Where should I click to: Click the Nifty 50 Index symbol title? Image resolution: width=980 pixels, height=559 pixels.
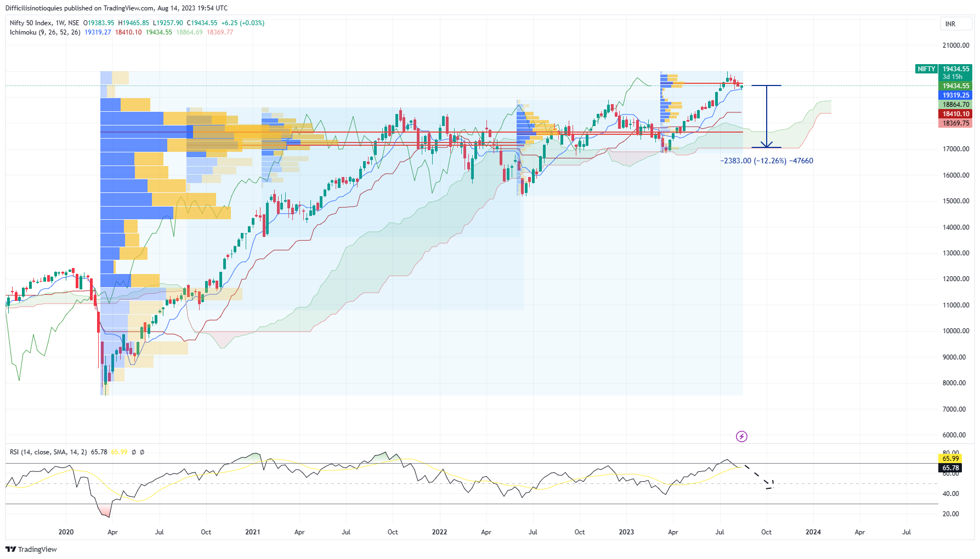[31, 23]
